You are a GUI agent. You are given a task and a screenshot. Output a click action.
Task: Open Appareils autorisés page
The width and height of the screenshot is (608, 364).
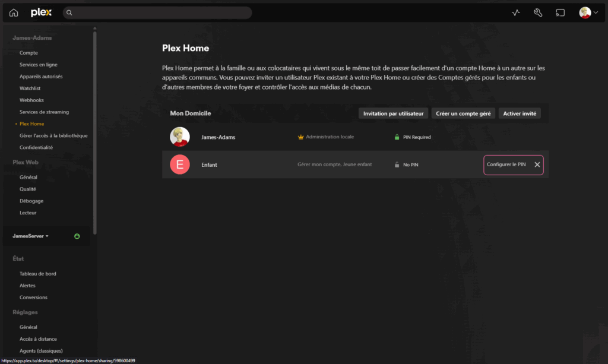(41, 77)
